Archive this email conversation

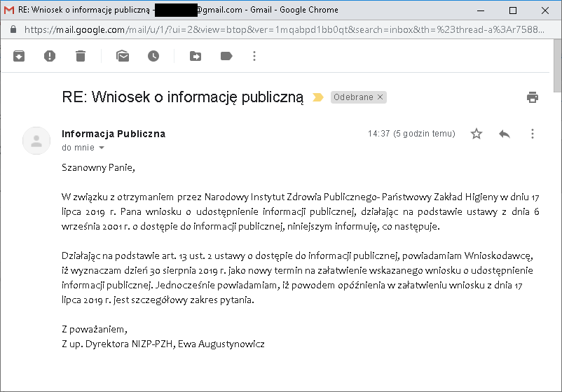coord(19,56)
